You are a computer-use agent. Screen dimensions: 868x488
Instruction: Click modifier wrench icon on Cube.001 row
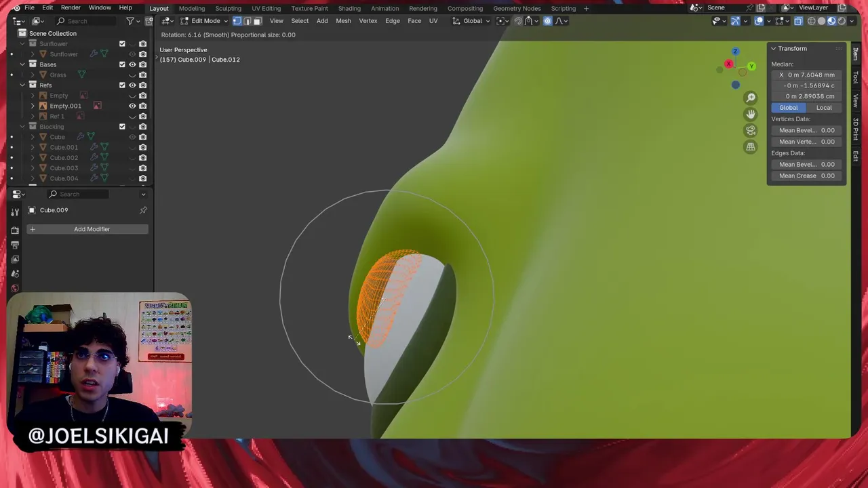point(94,147)
